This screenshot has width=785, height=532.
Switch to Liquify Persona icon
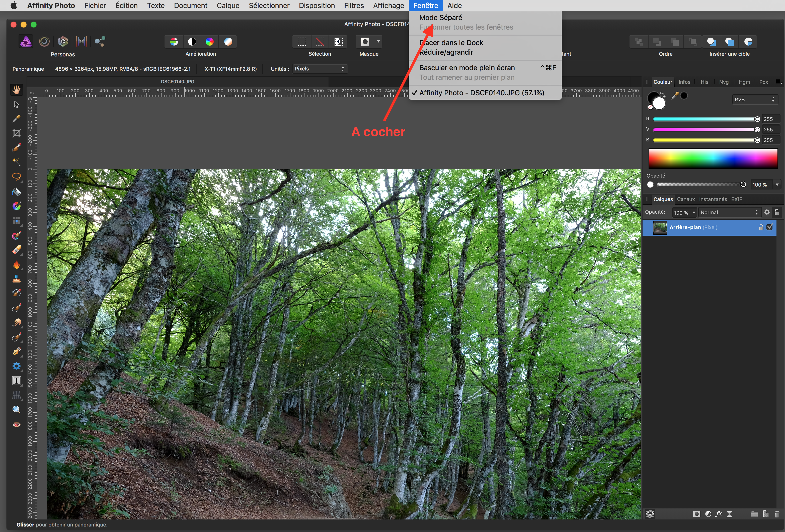pos(44,42)
